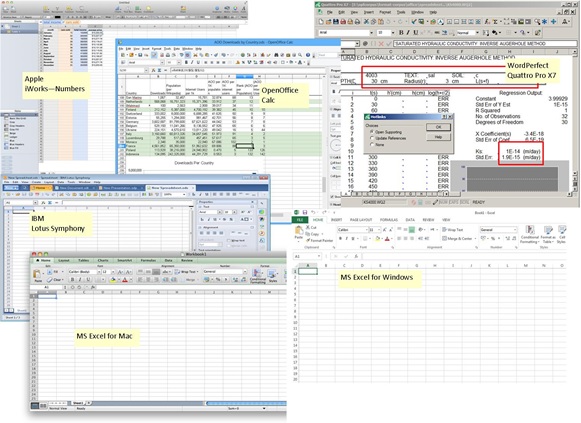The height and width of the screenshot is (423, 581).
Task: Click Help button in Hotlinks dialog
Action: tap(438, 137)
